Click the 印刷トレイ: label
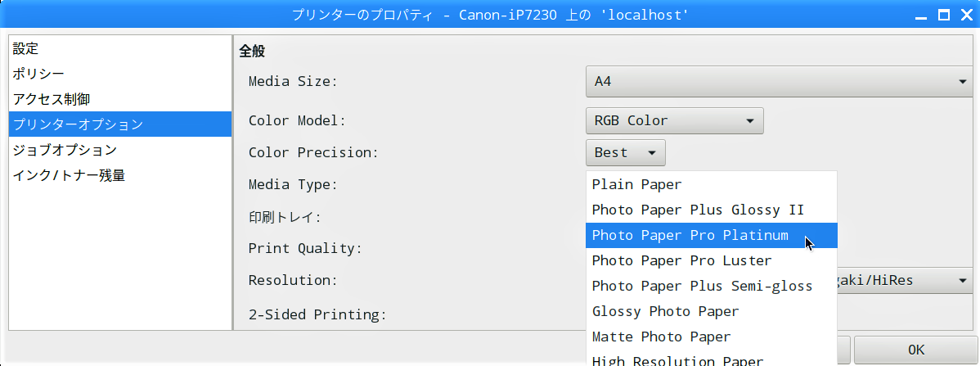The image size is (980, 366). click(x=285, y=217)
